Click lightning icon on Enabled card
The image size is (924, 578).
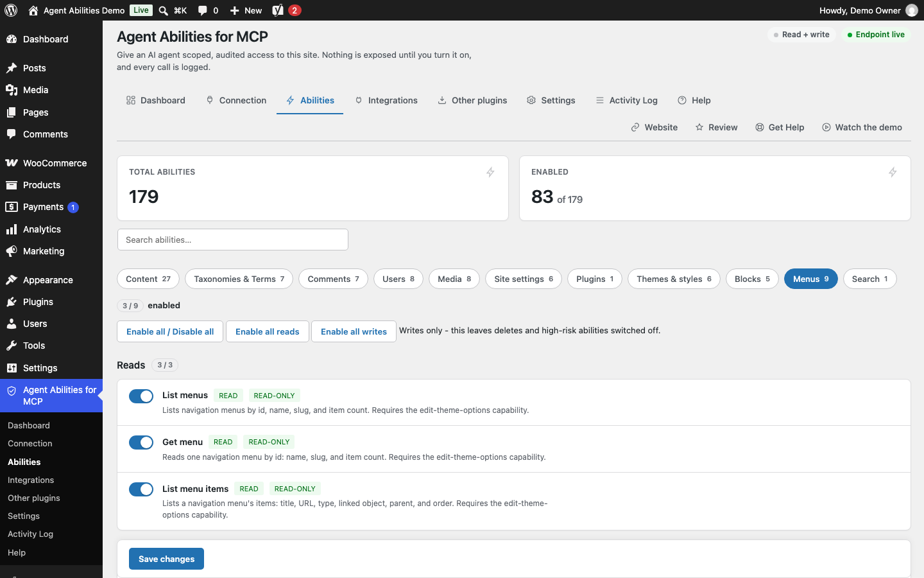coord(893,172)
